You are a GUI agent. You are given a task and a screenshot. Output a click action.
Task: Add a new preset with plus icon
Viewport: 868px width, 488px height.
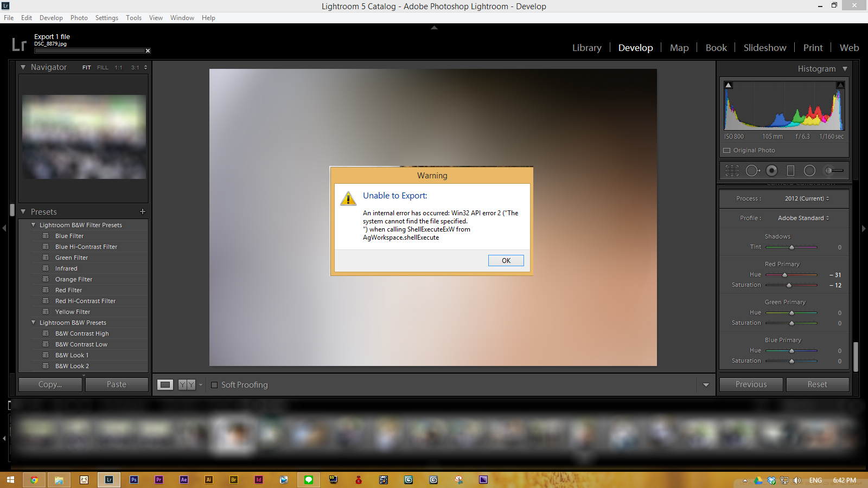point(143,211)
